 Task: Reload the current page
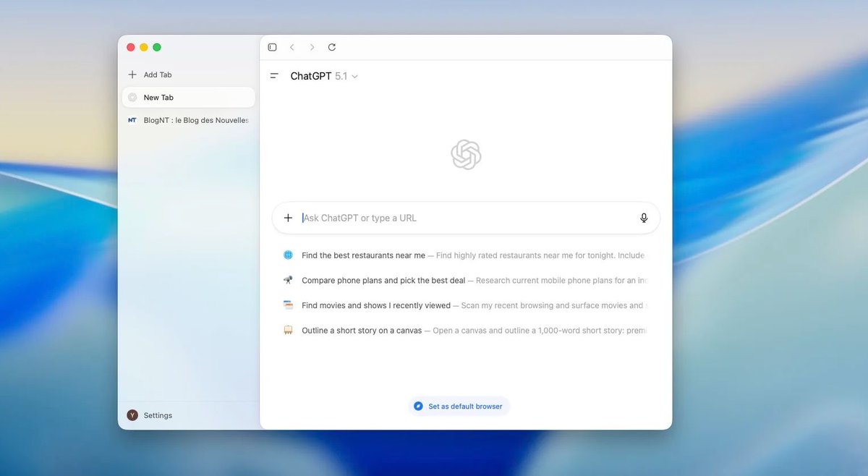332,47
